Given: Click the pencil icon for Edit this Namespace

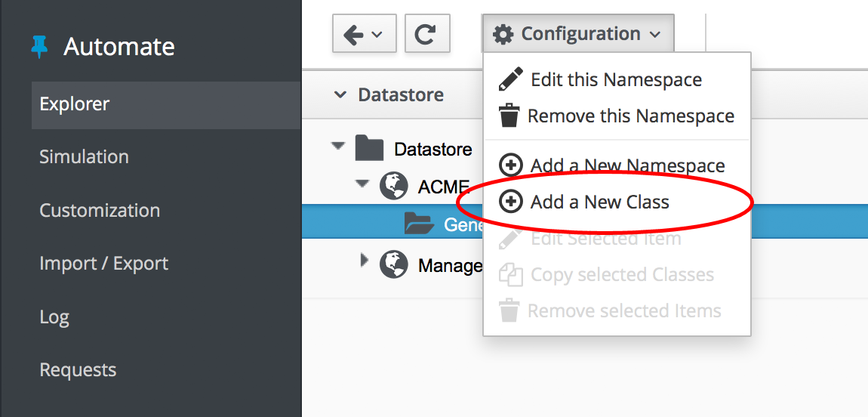Looking at the screenshot, I should click(x=511, y=79).
